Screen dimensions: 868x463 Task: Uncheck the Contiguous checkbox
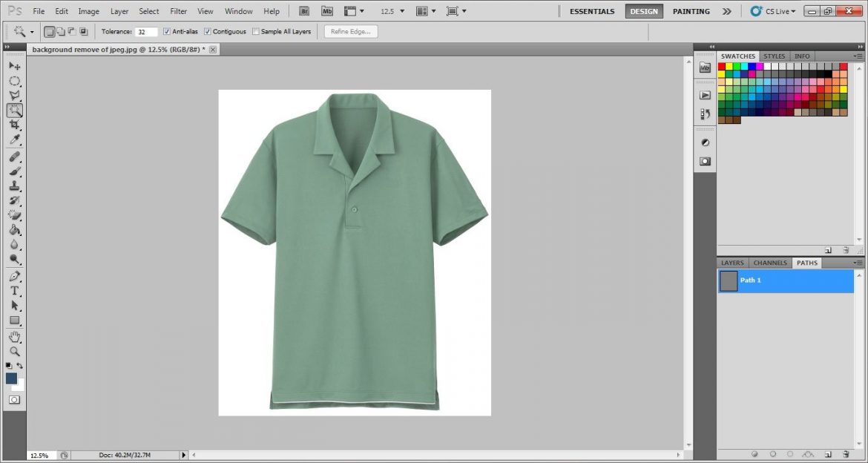coord(208,32)
